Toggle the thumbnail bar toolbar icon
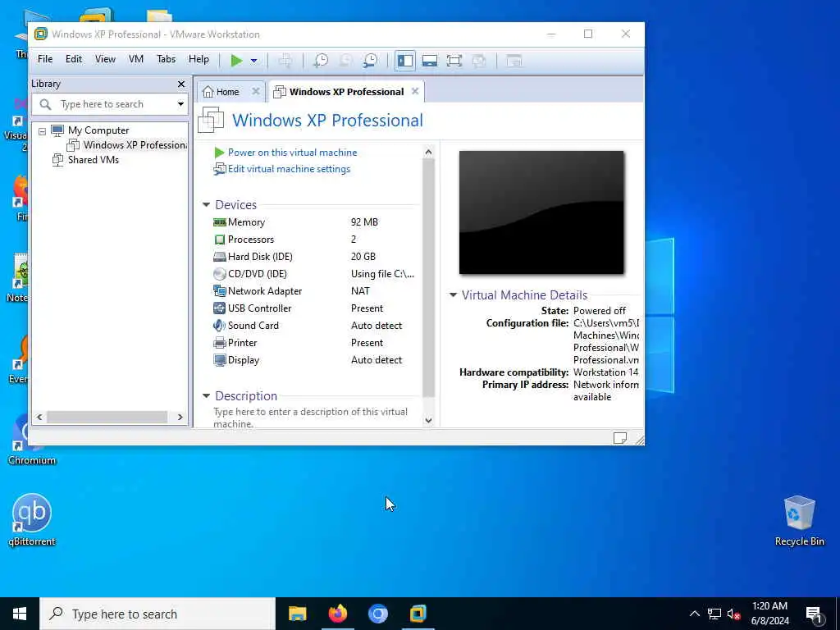The image size is (840, 630). click(430, 61)
